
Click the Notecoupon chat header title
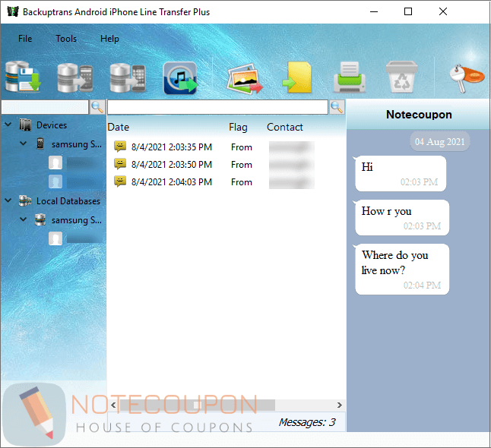click(419, 115)
